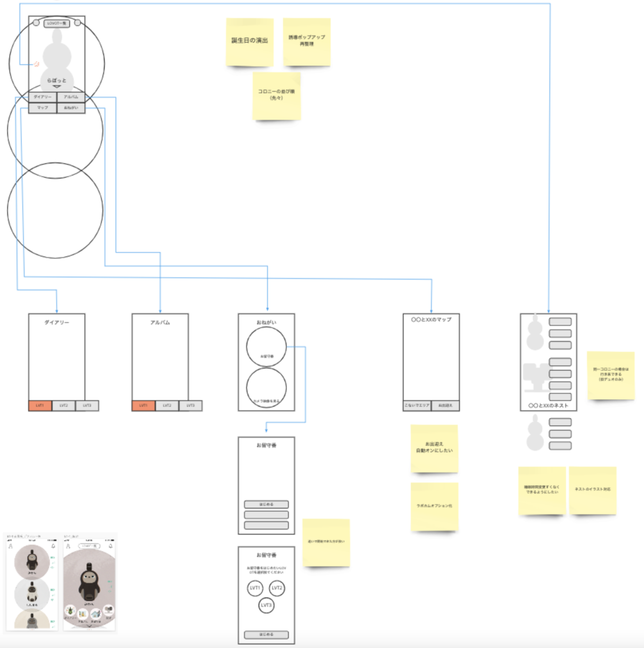This screenshot has width=644, height=648.
Task: Select the お出迎え自動オンにしたい sticky note
Action: coord(435,448)
